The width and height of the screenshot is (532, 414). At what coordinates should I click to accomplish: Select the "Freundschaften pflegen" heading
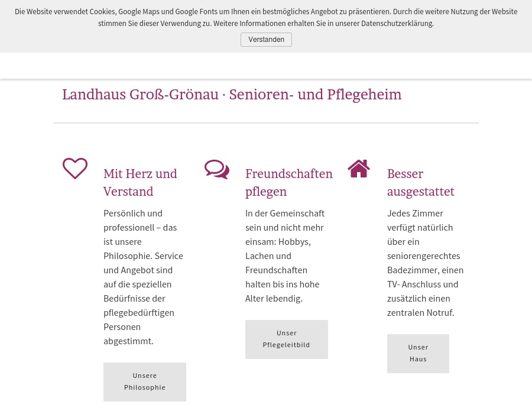(288, 182)
